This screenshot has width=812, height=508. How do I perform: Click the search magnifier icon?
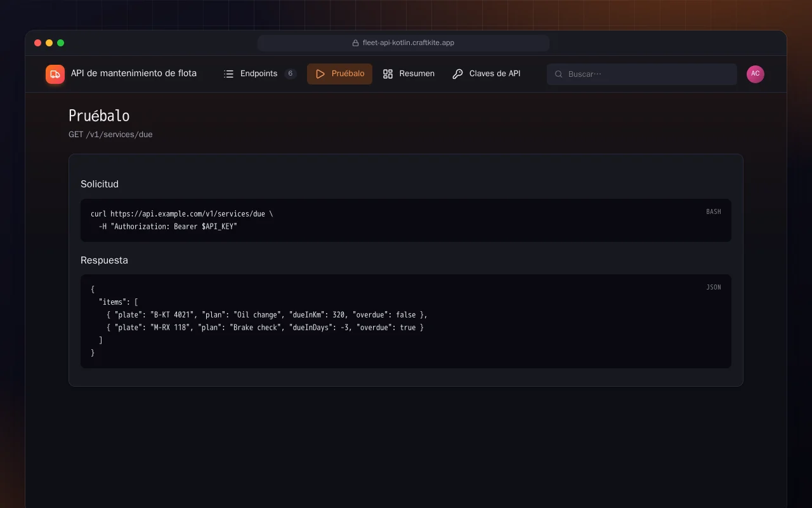pyautogui.click(x=559, y=74)
